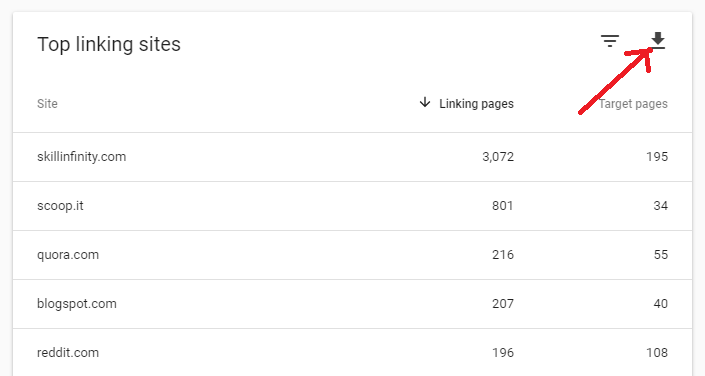
Task: Open blogspot.com linking details
Action: click(352, 304)
